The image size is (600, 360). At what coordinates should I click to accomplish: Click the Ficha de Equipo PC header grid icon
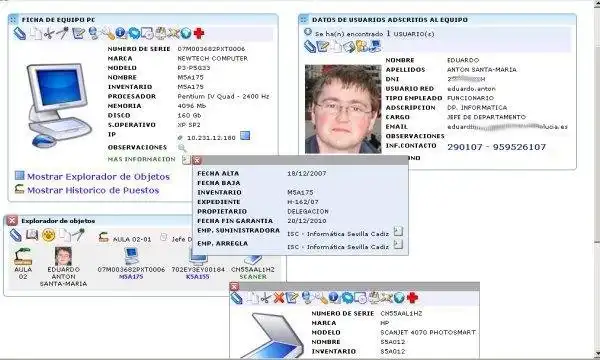point(13,19)
